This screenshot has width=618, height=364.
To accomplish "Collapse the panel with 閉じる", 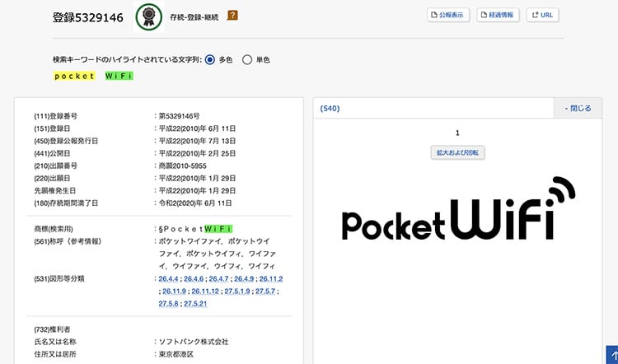I will pos(578,109).
